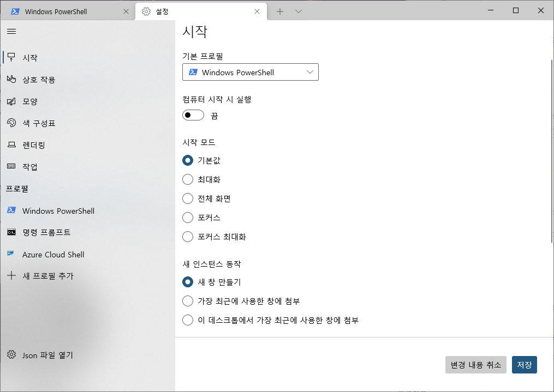Open the 색 구성표 settings page
Viewport: 554px width, 392px height.
87,123
